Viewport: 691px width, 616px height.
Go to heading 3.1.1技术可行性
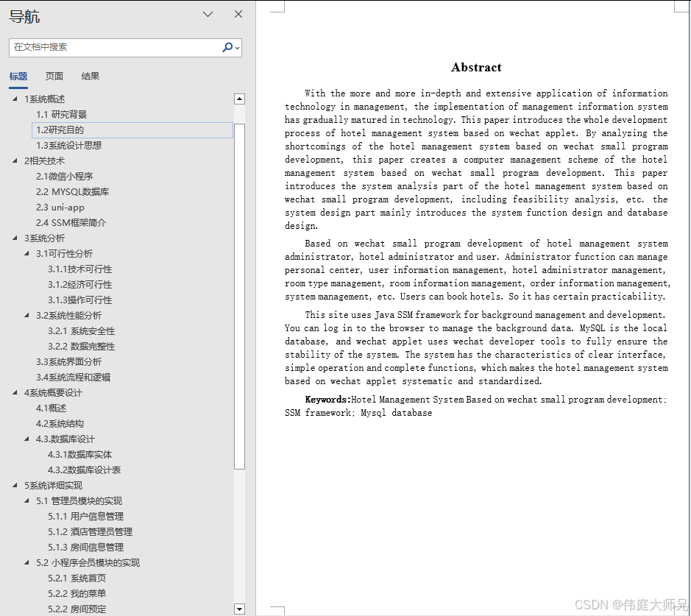point(79,269)
